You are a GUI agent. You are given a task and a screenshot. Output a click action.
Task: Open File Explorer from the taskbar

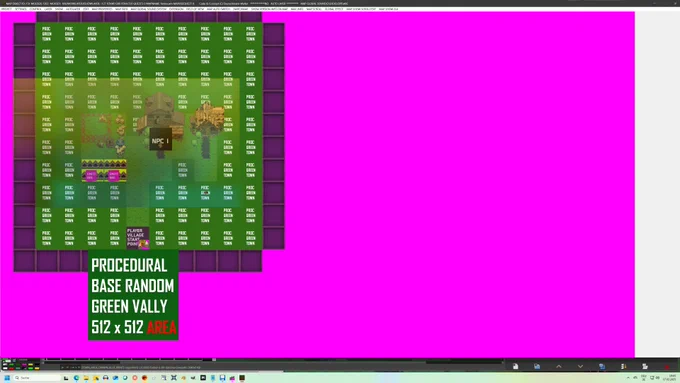(x=86, y=378)
